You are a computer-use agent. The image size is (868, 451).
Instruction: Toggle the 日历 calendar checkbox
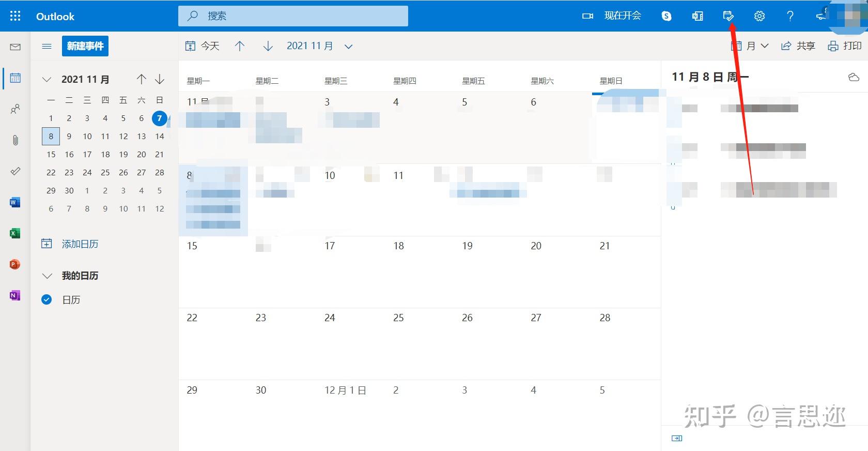coord(47,299)
